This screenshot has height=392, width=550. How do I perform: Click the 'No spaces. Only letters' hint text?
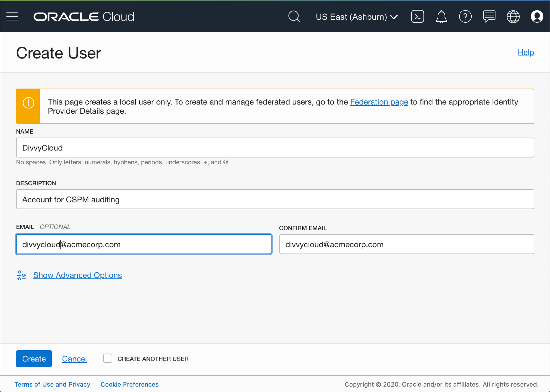(x=123, y=162)
